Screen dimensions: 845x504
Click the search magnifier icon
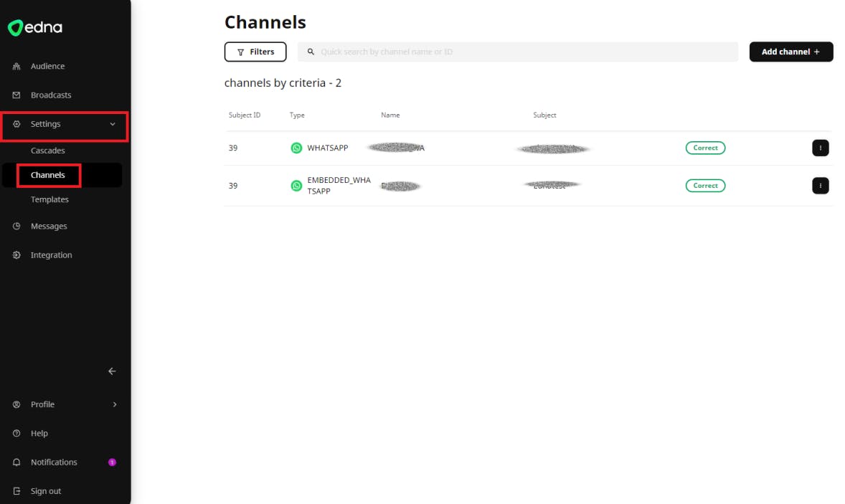coord(311,52)
